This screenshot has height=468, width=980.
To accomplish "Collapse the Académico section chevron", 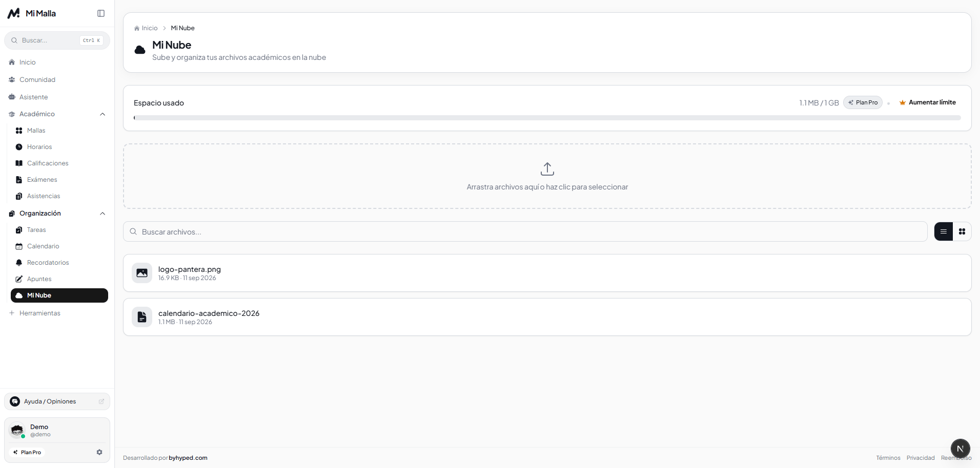I will pos(103,114).
